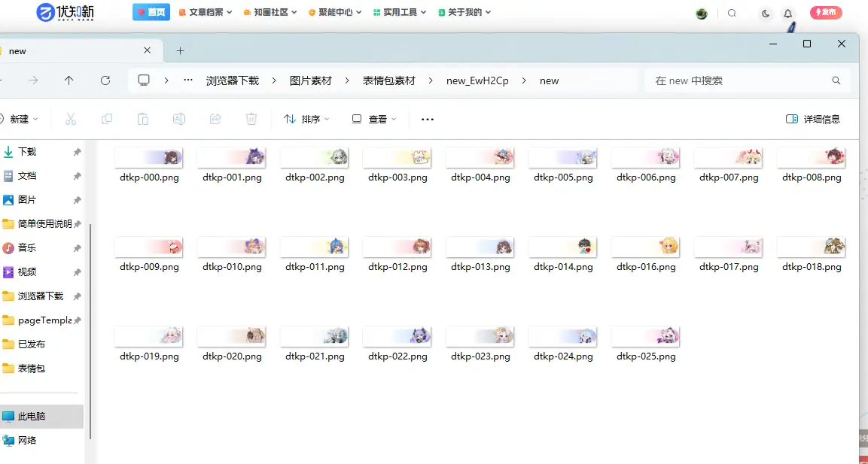This screenshot has height=464, width=868.
Task: Select the dtkp-019.png thumbnail
Action: [x=149, y=337]
